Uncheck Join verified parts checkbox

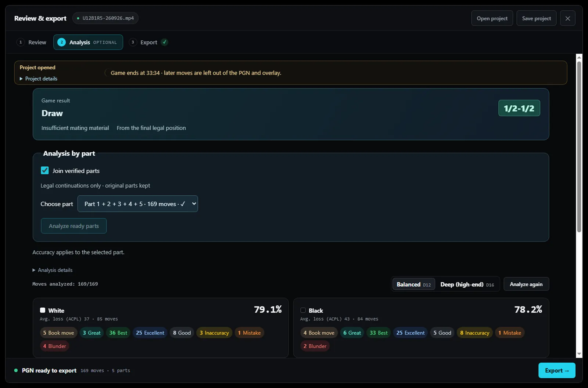click(45, 171)
